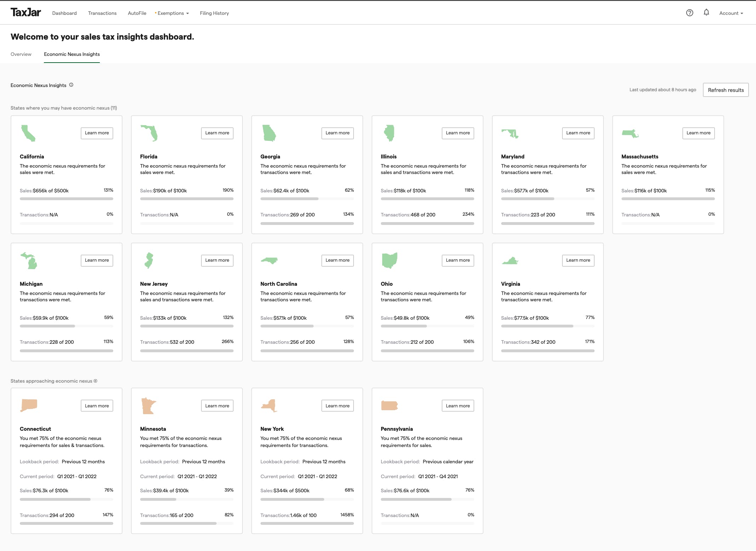Click the Ohio sales progress bar

tap(428, 326)
